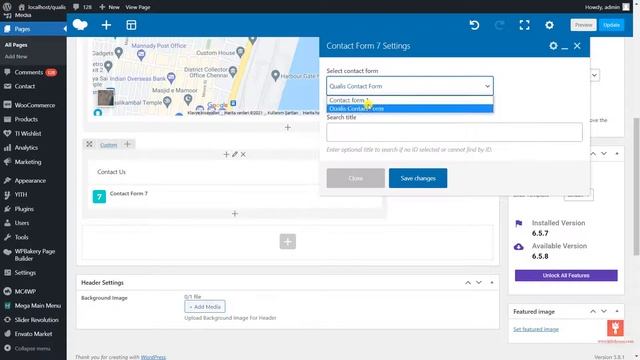This screenshot has width=640, height=360.
Task: Open the templates layout icon in the toolbar
Action: pos(131,25)
